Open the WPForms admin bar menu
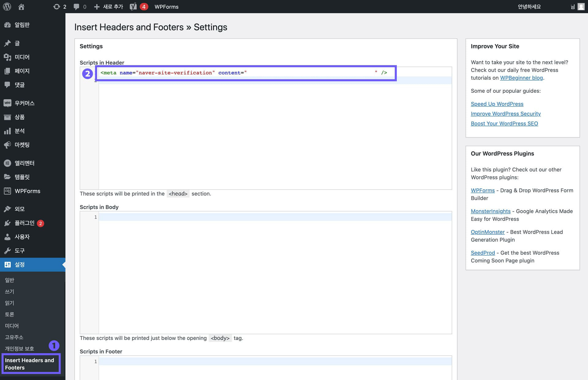The width and height of the screenshot is (588, 380). [166, 6]
